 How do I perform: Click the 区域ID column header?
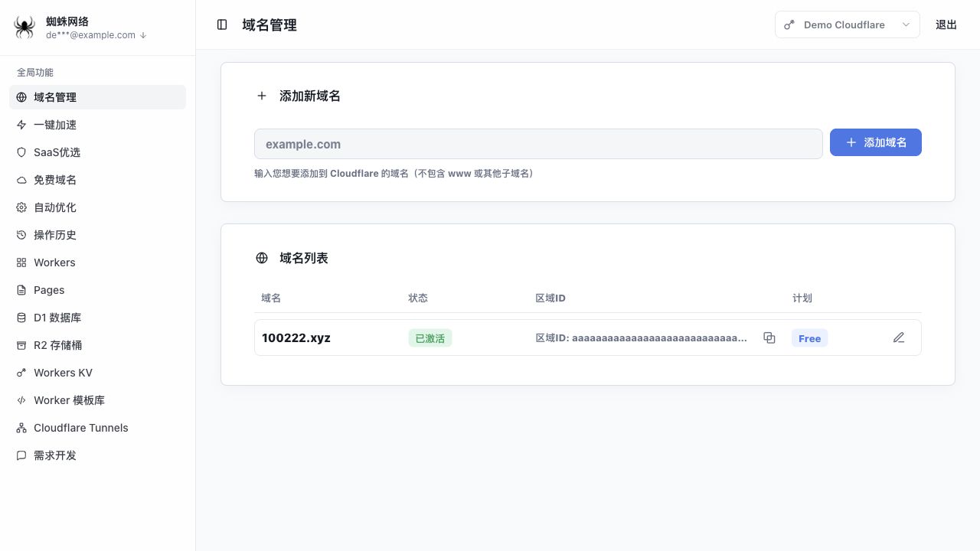550,298
